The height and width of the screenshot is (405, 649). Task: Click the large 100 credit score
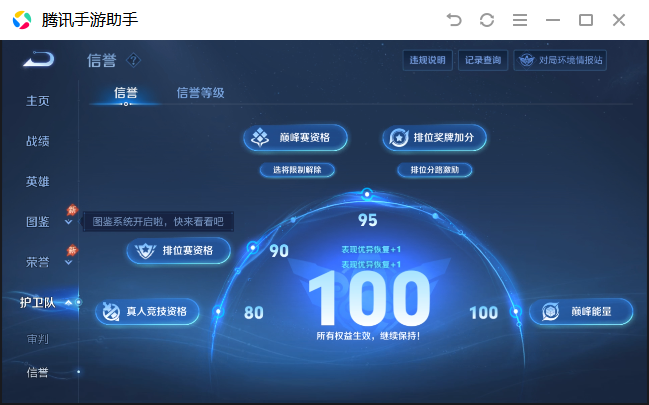point(369,297)
